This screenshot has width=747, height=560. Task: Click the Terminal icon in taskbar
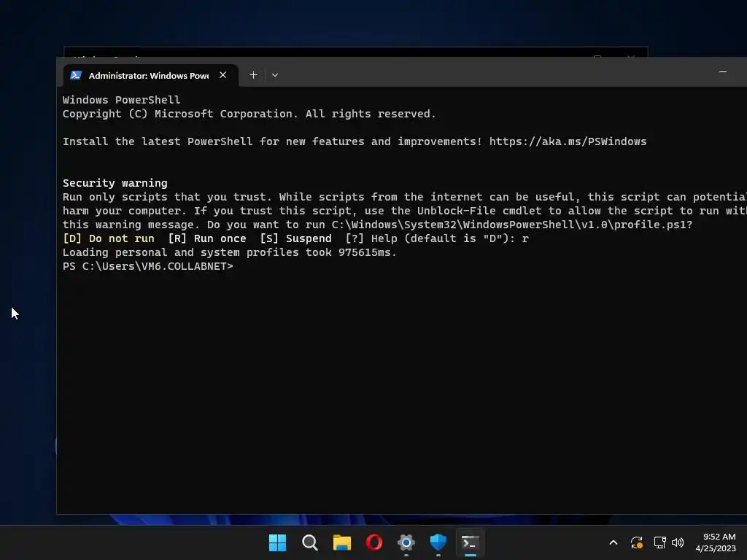(x=471, y=542)
